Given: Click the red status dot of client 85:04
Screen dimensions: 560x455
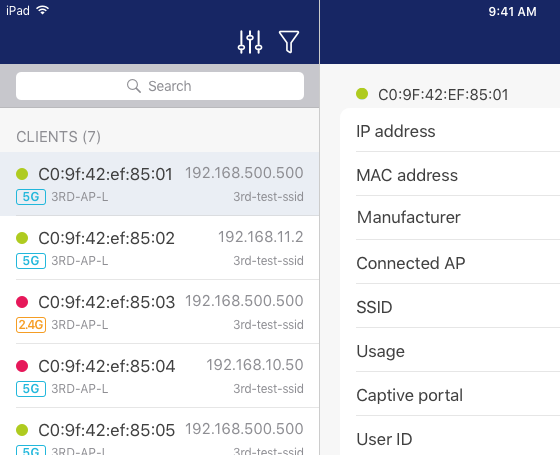Looking at the screenshot, I should coord(22,366).
